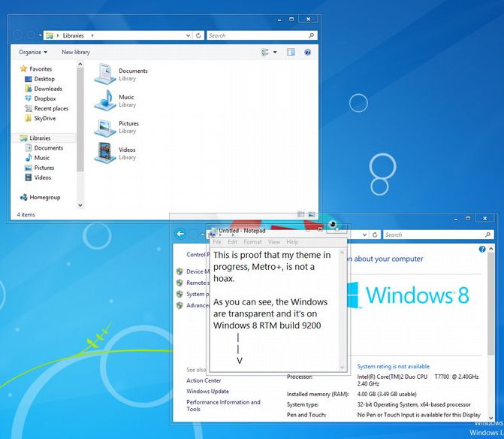Open the Music library icon in main pane

(105, 100)
